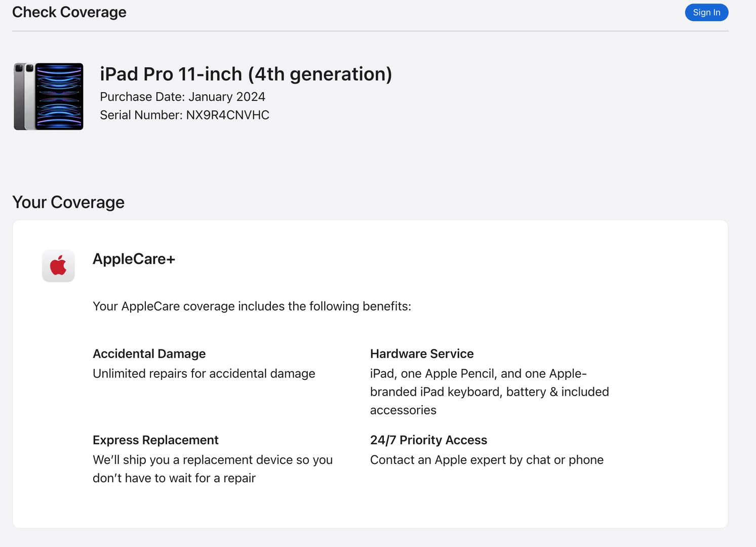Screen dimensions: 756x547
Task: Click the coverage benefits introduction sentence
Action: click(252, 306)
